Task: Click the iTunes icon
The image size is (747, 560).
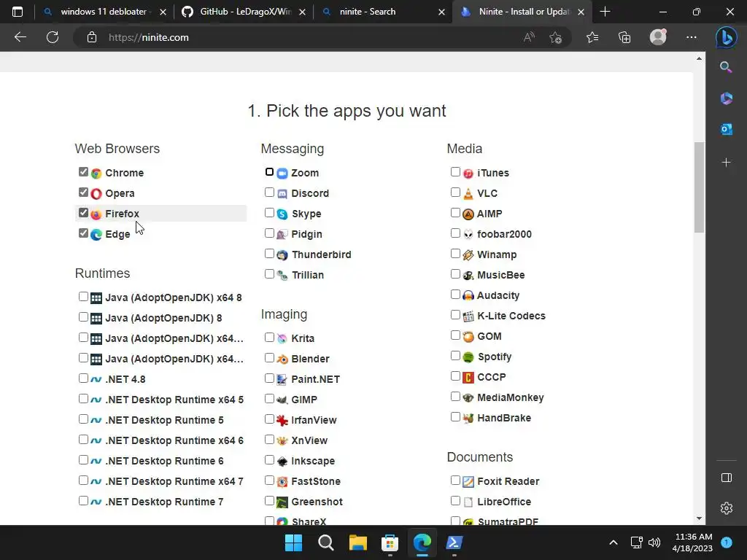Action: click(468, 174)
